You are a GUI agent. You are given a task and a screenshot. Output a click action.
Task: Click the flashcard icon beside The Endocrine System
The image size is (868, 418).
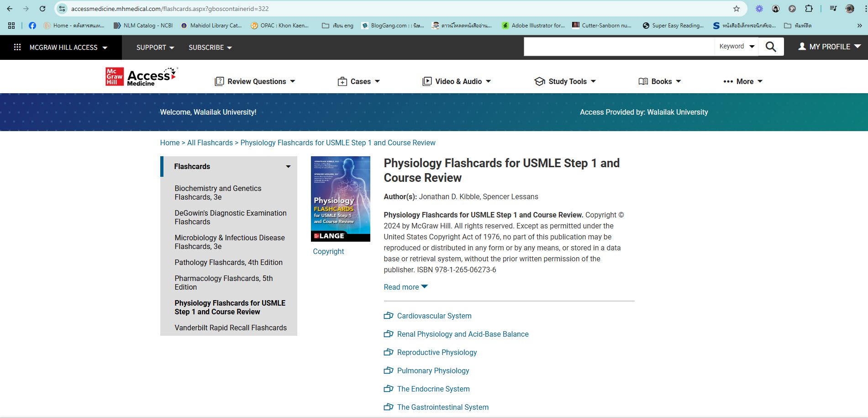coord(389,389)
